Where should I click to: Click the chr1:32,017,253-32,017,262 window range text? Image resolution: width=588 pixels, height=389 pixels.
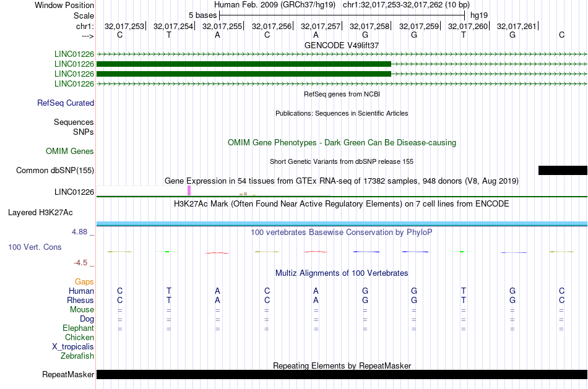(x=406, y=5)
